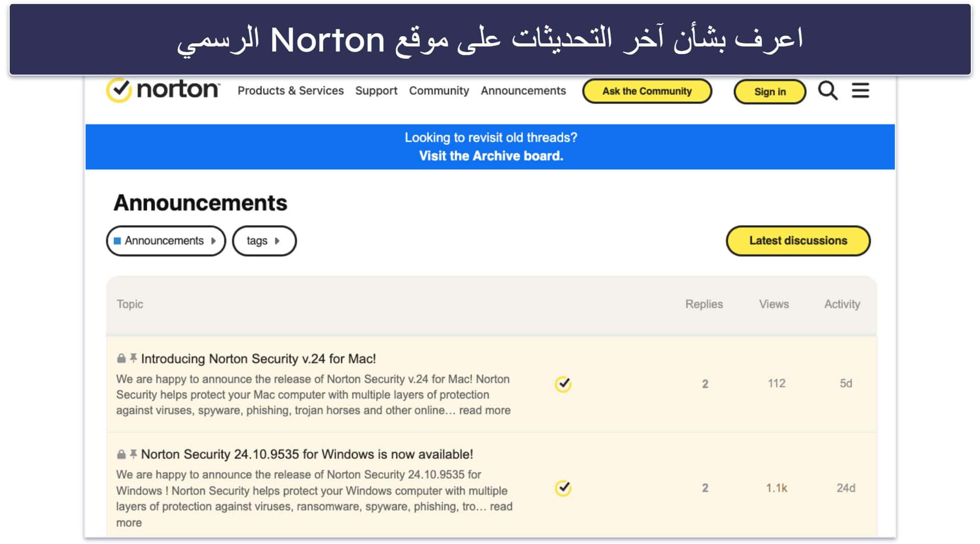Click read more on the Windows topic excerpt

click(501, 507)
